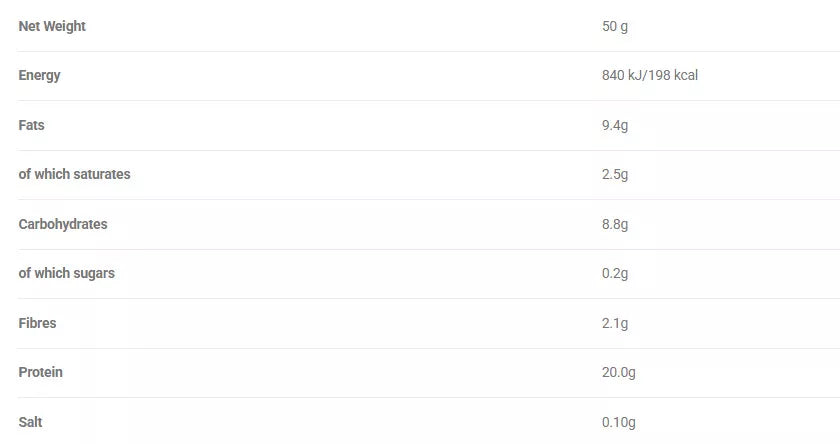Click the 840 kJ part of energy
This screenshot has width=840, height=444.
point(622,75)
